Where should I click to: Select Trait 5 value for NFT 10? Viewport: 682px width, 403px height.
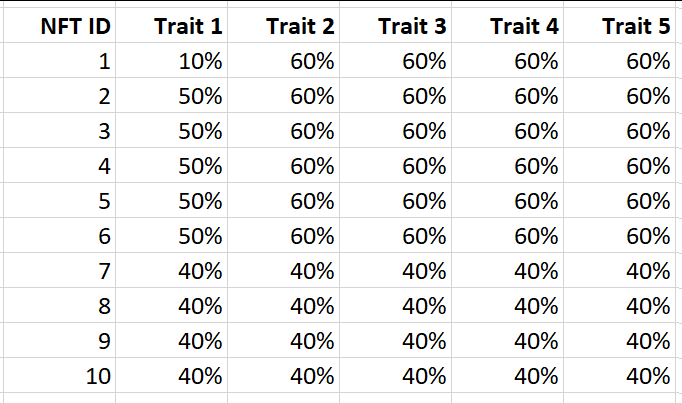647,376
